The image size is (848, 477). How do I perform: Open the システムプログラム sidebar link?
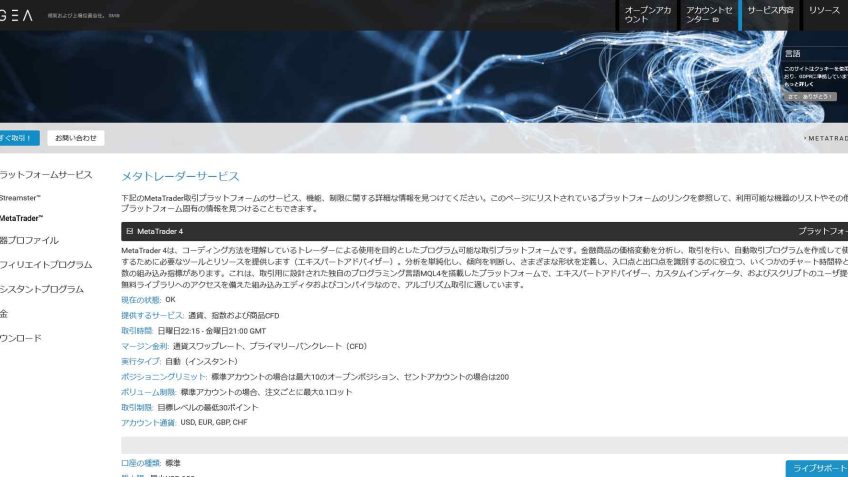pyautogui.click(x=41, y=290)
